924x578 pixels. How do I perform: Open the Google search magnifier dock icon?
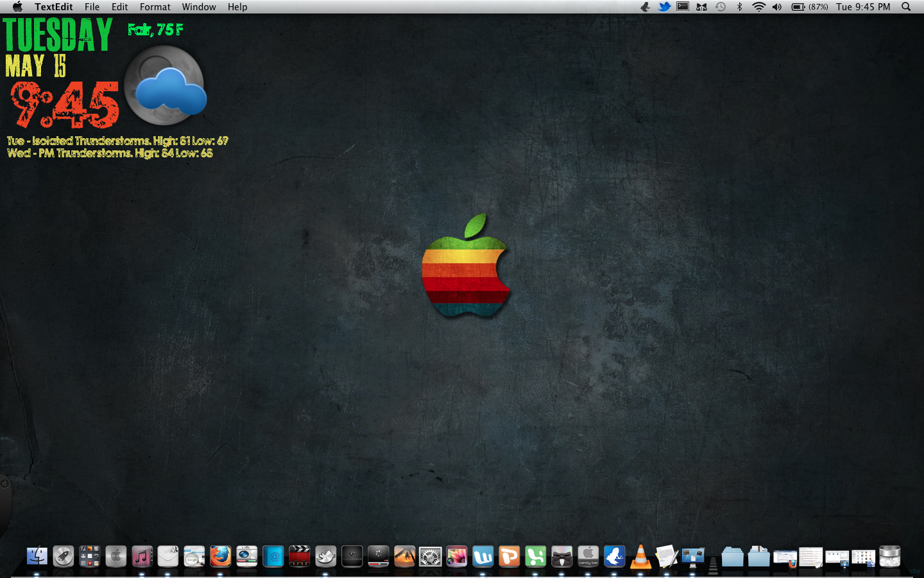pyautogui.click(x=194, y=556)
